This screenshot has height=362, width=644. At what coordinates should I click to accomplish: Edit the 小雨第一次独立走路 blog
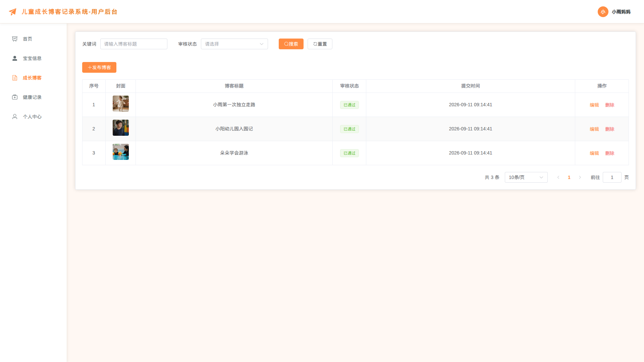tap(594, 105)
